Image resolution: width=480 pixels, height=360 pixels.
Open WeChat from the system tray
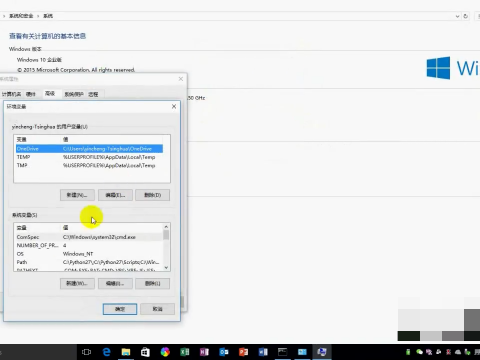[419, 352]
